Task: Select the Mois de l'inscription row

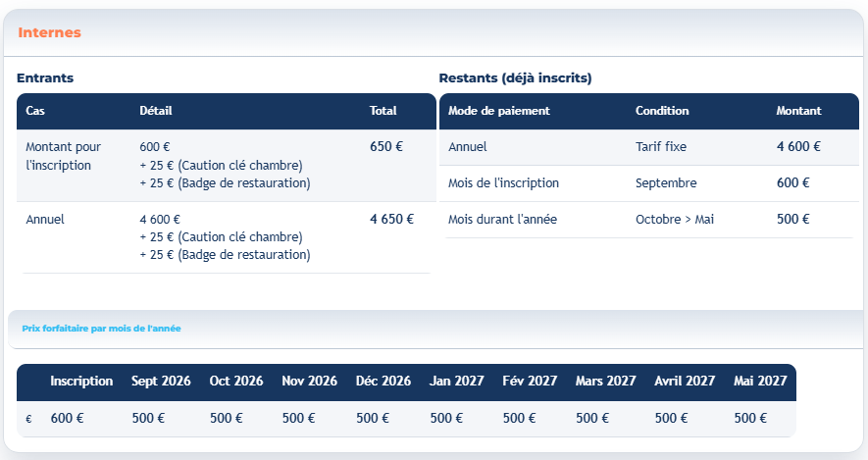Action: tap(648, 183)
